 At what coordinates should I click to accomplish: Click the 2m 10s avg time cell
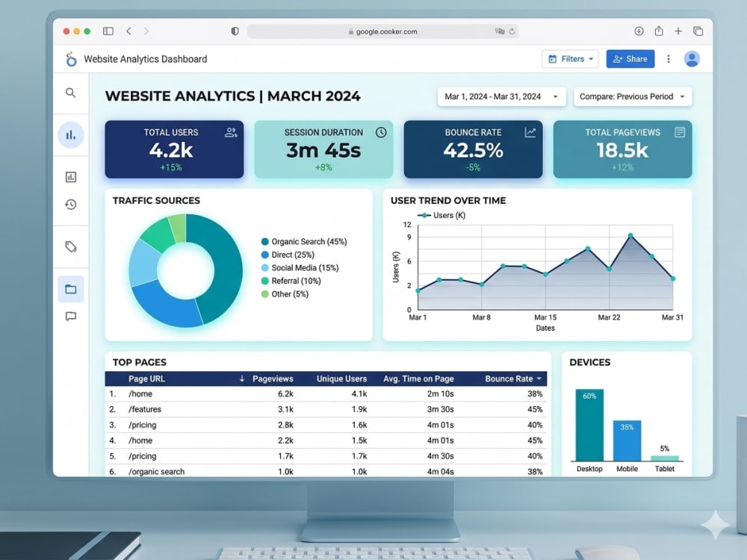(440, 393)
